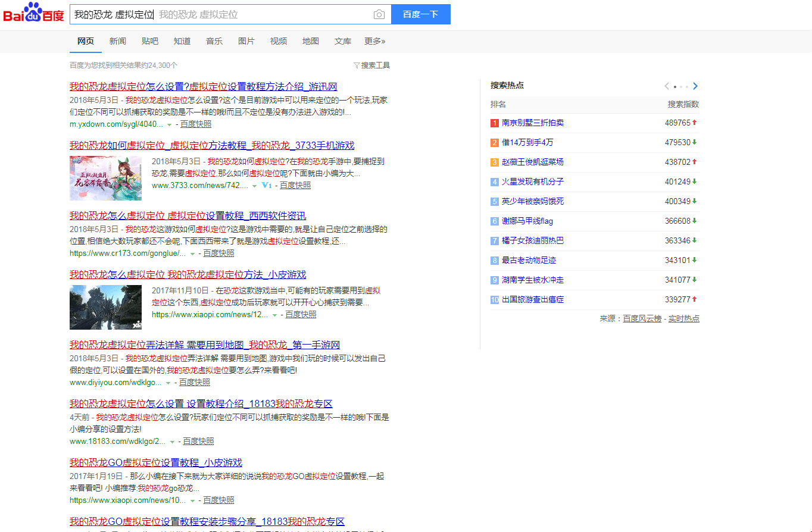Click the V1 credibility badge for 3733.com
This screenshot has width=812, height=532.
click(x=266, y=186)
